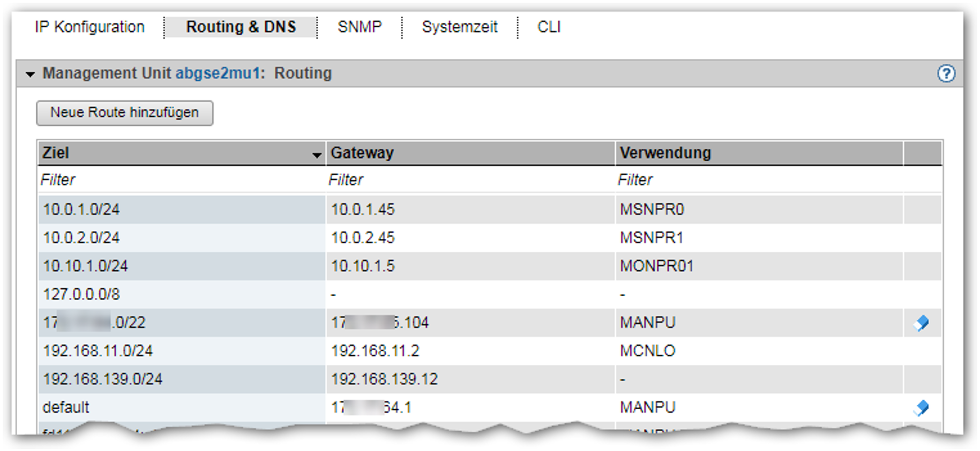Open the help icon for Routing

(x=946, y=73)
